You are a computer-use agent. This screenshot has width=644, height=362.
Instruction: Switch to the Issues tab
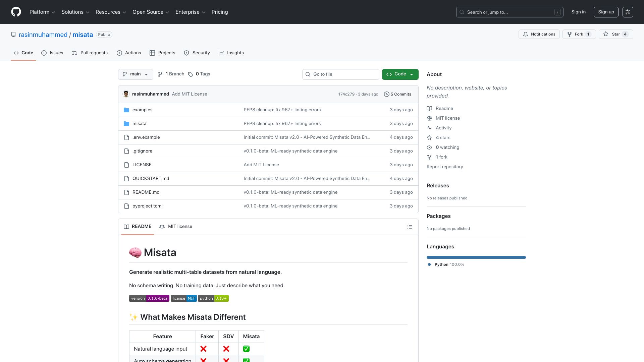click(52, 53)
